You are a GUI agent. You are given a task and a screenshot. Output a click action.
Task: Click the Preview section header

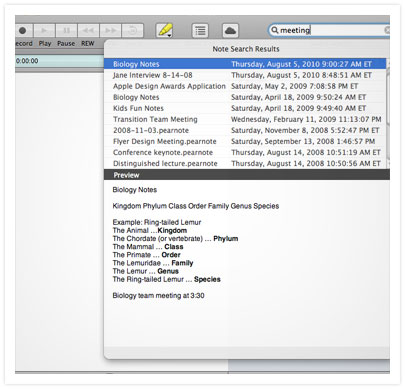coord(247,175)
